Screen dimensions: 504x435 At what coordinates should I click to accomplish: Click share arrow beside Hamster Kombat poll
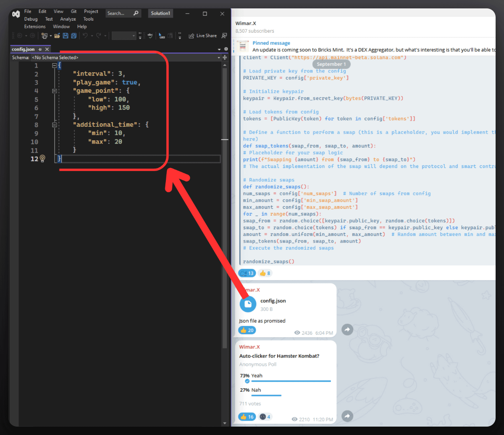pyautogui.click(x=347, y=416)
